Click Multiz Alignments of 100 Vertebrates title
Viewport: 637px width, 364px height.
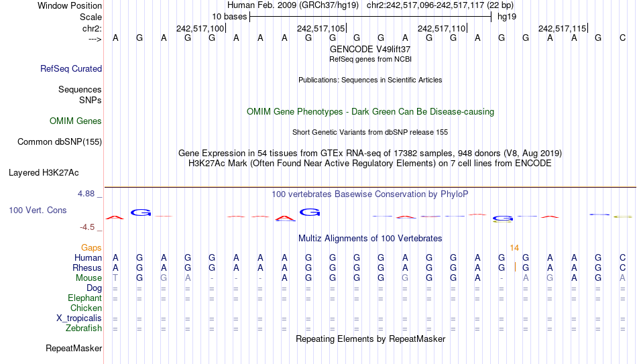click(x=370, y=239)
